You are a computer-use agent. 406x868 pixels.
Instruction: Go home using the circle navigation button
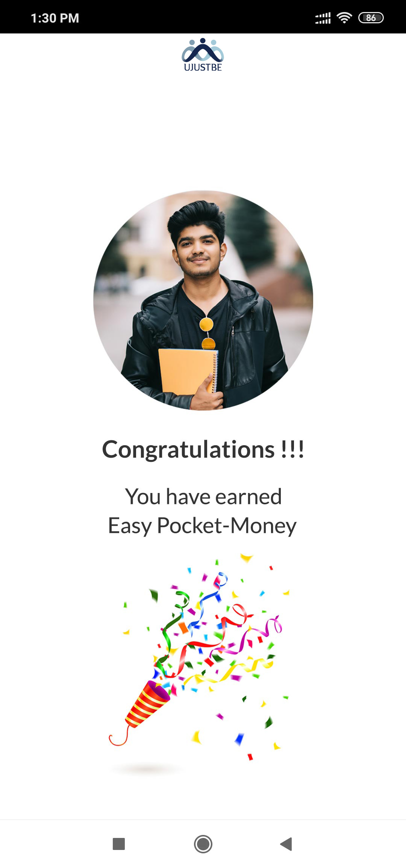[203, 844]
